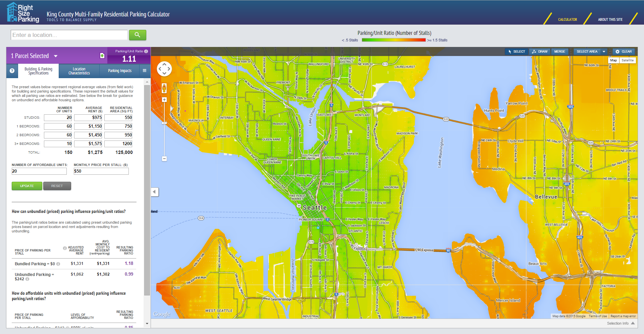Open the Right Size Parking logo
This screenshot has height=334, width=644.
point(23,13)
